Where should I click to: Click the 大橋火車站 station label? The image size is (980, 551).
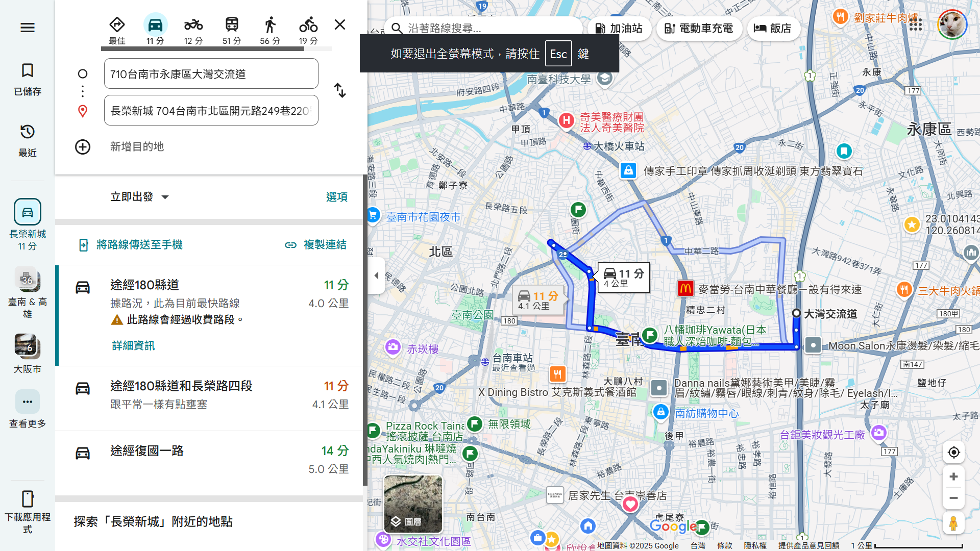pos(619,146)
